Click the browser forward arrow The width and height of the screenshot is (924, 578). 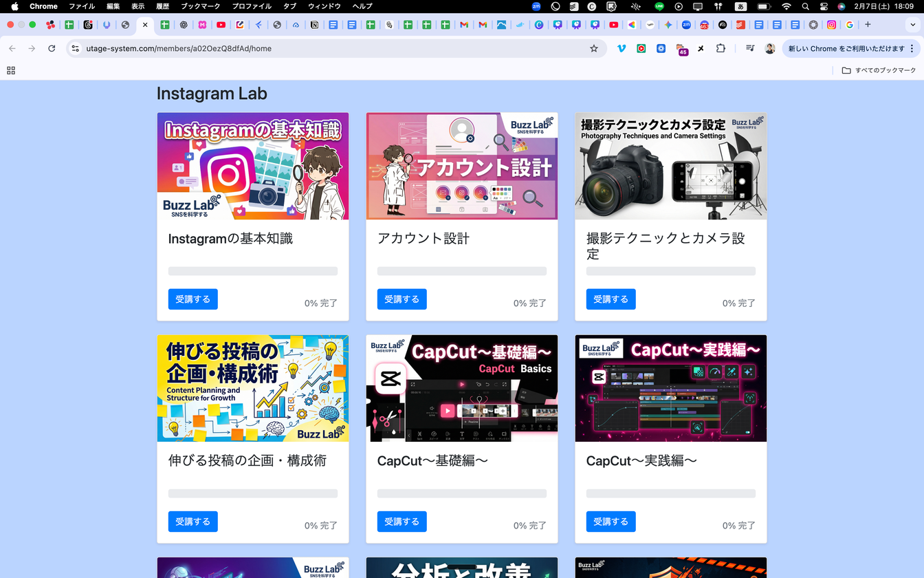point(32,49)
